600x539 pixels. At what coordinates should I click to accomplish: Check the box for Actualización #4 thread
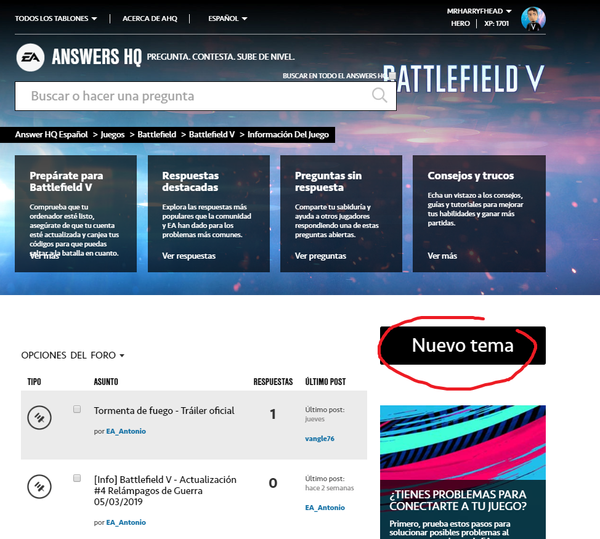[77, 478]
